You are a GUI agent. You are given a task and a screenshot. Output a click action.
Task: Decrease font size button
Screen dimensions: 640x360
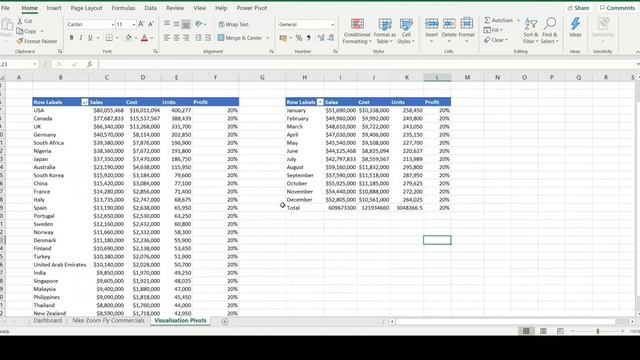coord(151,24)
